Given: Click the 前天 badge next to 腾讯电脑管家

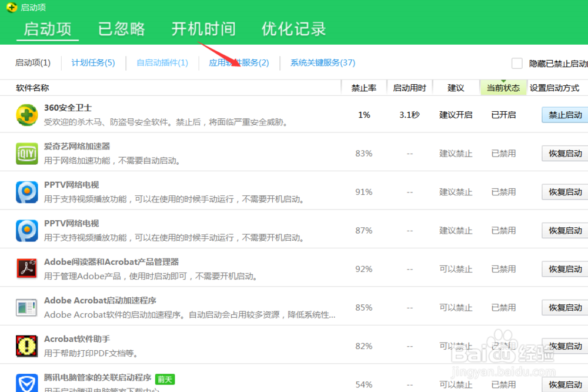Looking at the screenshot, I should tap(165, 379).
